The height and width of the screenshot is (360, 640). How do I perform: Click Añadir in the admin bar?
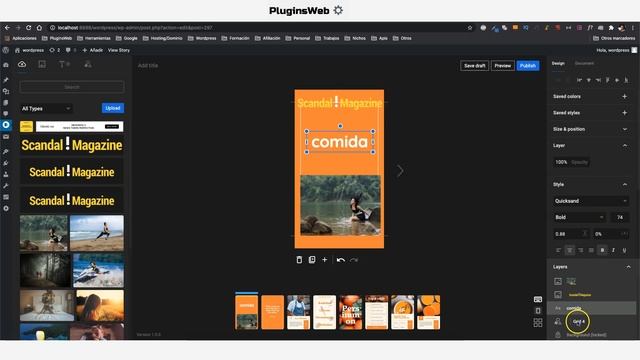[x=93, y=50]
